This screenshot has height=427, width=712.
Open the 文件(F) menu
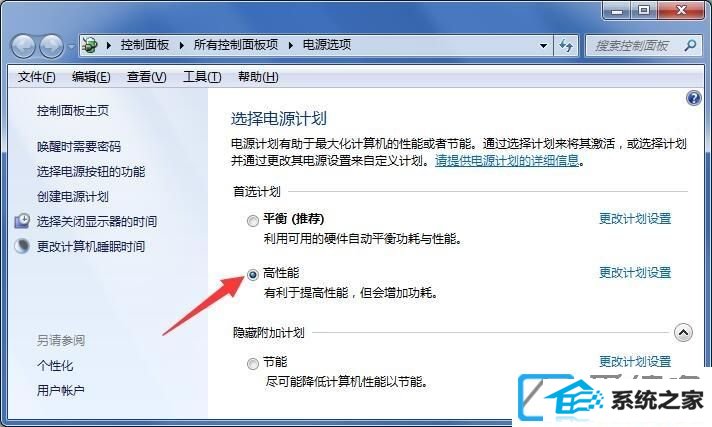click(36, 77)
